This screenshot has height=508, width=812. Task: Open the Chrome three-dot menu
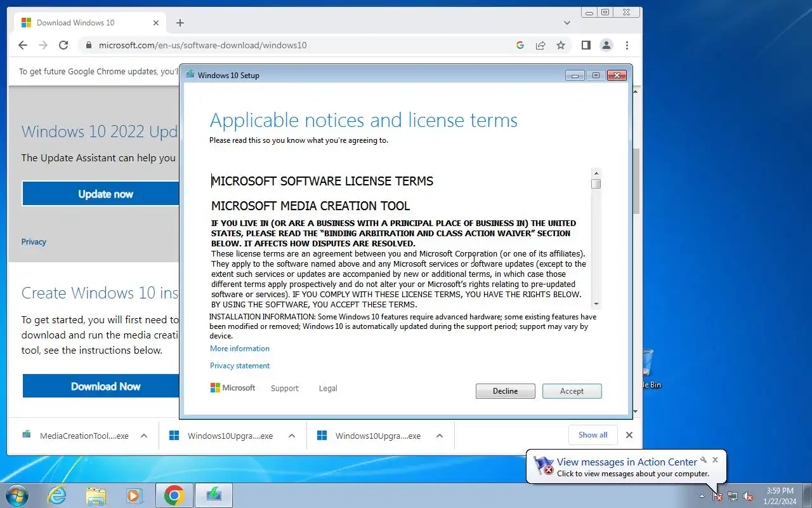click(627, 45)
